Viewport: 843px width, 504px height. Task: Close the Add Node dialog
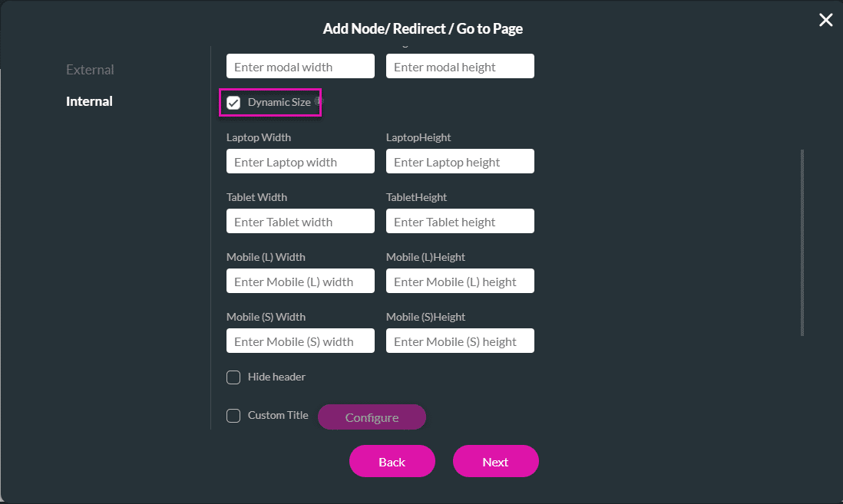(x=825, y=21)
